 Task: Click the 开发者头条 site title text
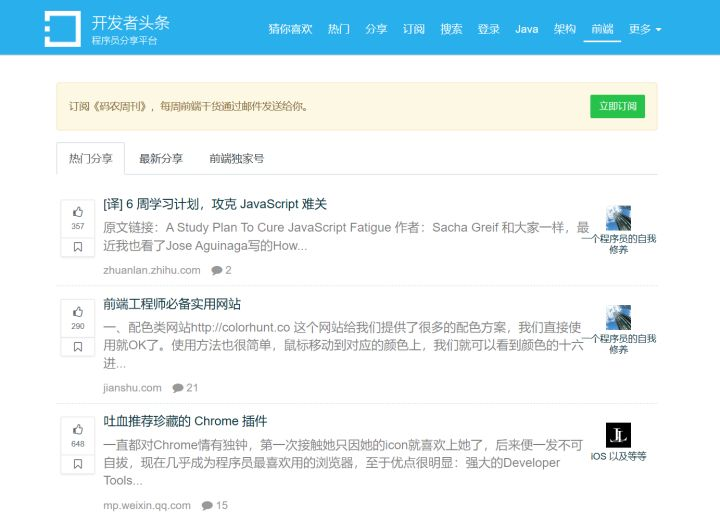point(131,23)
